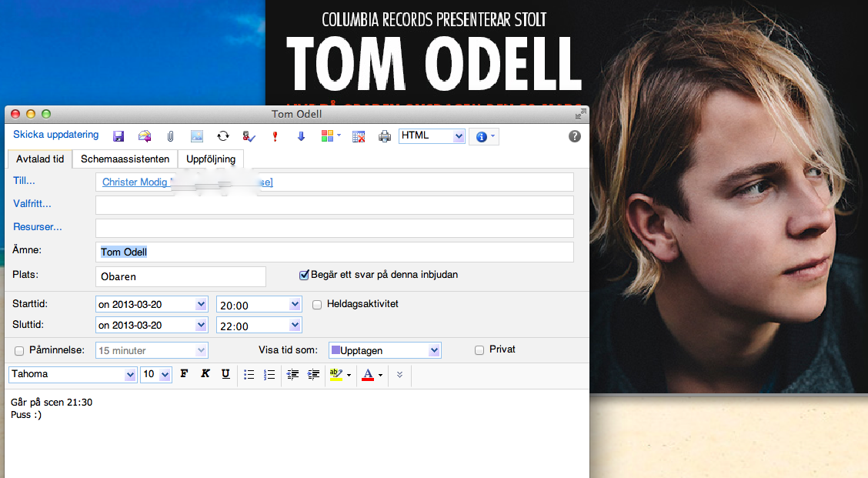
Task: Toggle bulleted list formatting
Action: (x=249, y=374)
